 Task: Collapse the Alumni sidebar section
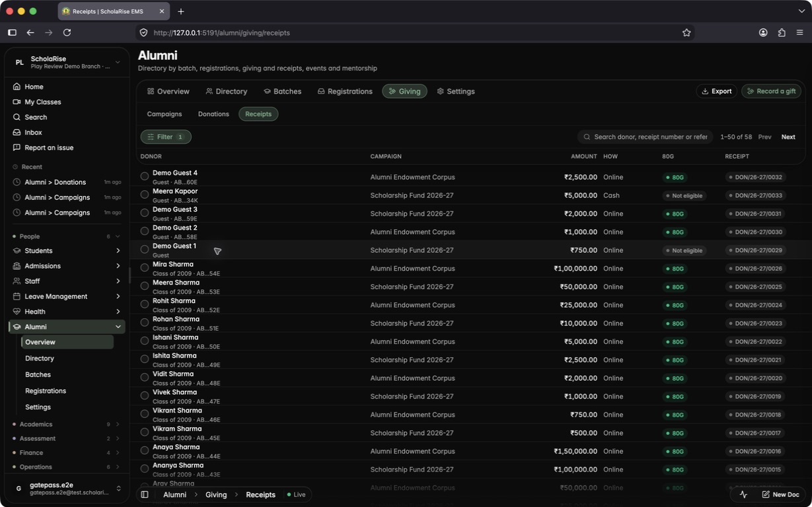[x=118, y=327]
